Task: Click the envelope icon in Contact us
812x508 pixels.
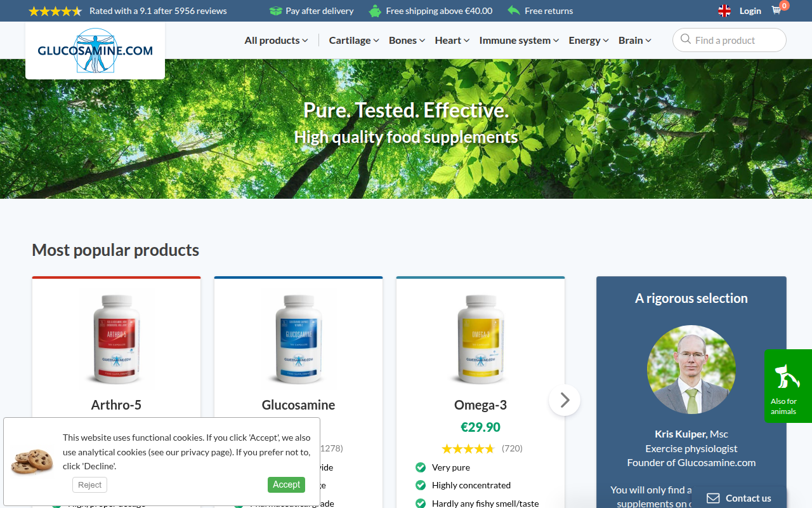Action: point(713,498)
